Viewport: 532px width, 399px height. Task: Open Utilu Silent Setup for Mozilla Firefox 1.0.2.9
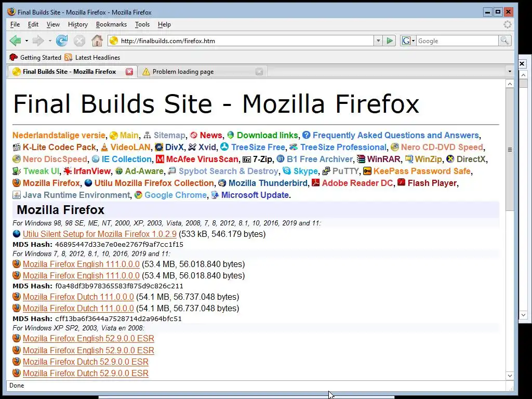100,234
